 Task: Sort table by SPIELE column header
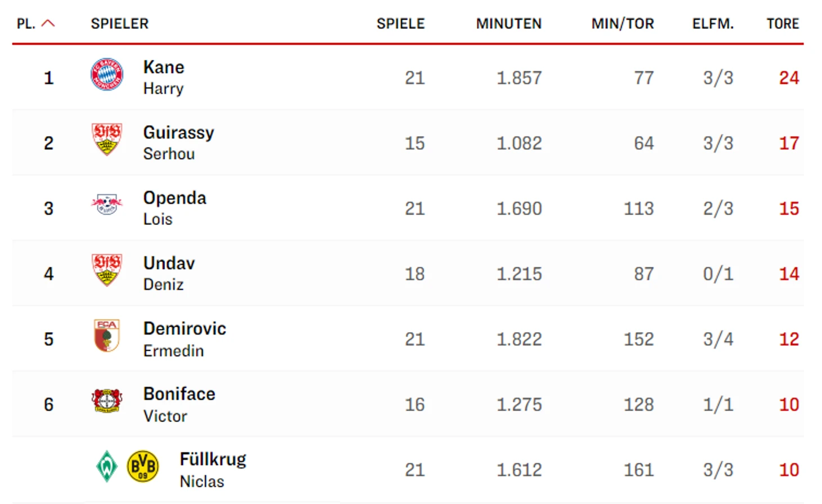tap(401, 24)
